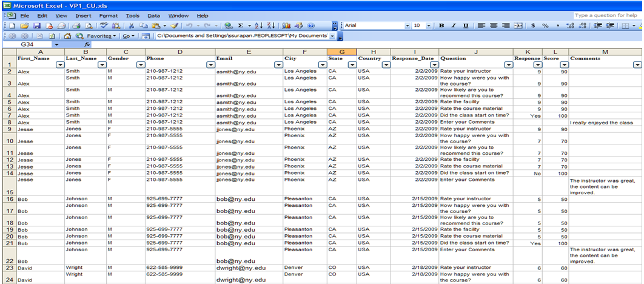Toggle Show Only Web Toolbar icon
Image resolution: width=644 pixels, height=284 pixels.
click(146, 36)
